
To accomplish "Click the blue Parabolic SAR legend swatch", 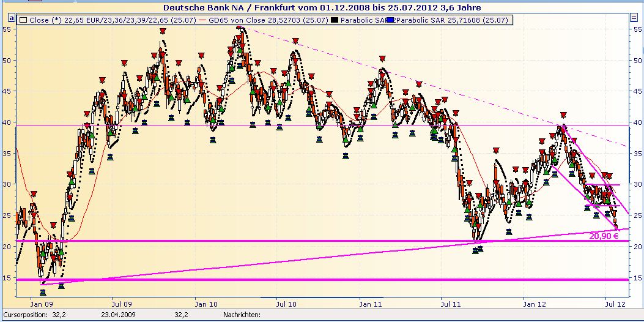I will (391, 20).
